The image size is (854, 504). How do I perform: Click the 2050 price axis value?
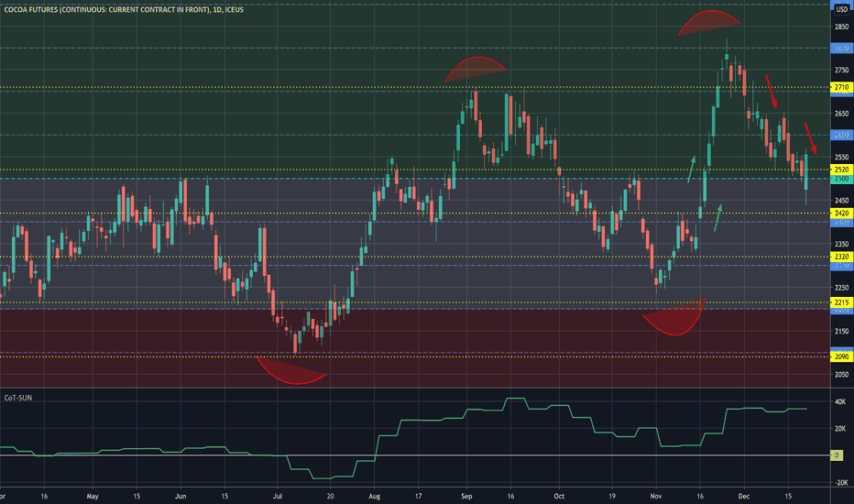[x=841, y=375]
